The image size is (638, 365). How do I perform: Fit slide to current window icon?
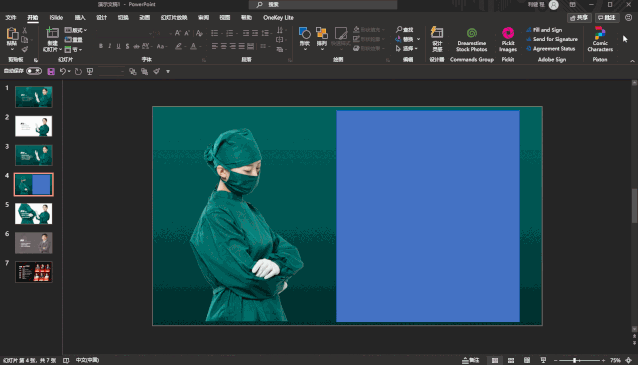(629, 360)
